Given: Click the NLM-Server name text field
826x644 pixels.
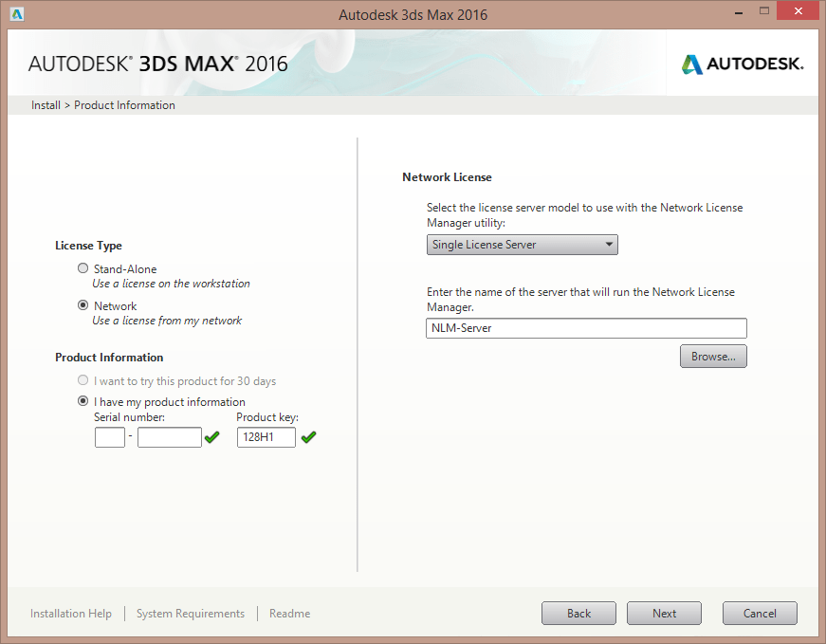Looking at the screenshot, I should point(586,328).
